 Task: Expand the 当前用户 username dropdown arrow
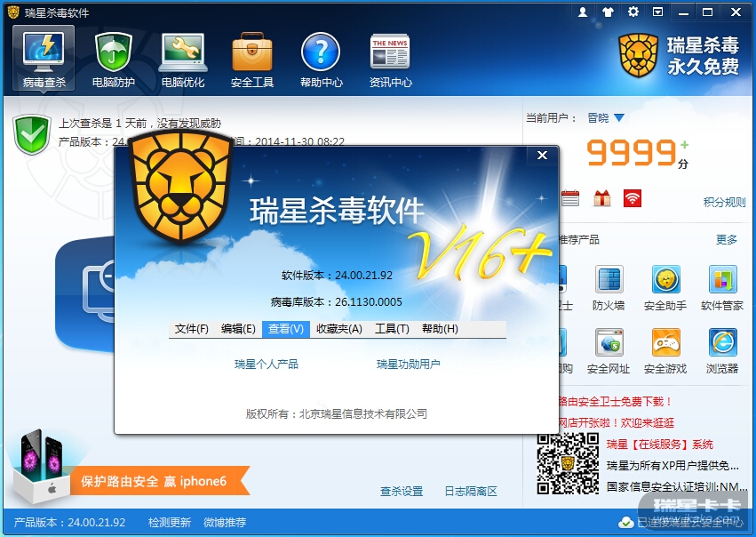pos(619,117)
